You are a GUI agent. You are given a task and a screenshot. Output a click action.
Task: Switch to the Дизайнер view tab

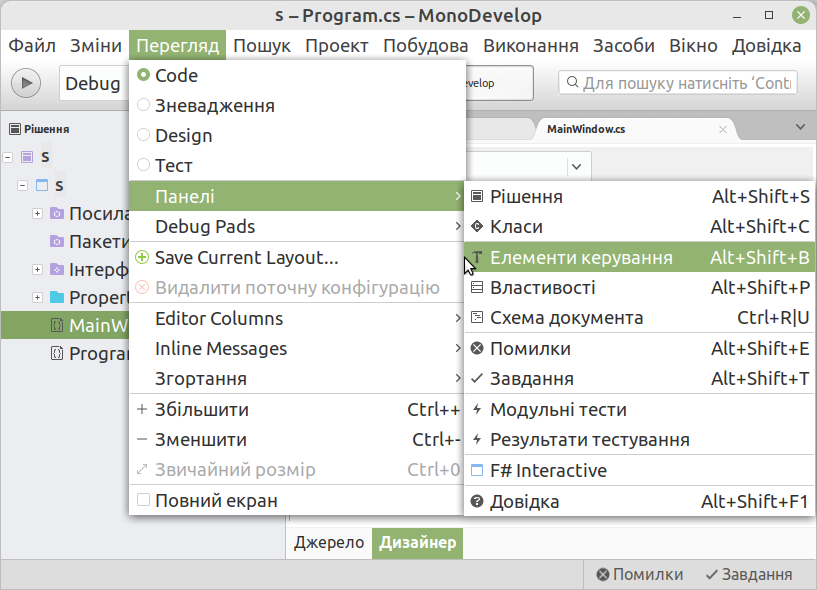click(x=417, y=543)
